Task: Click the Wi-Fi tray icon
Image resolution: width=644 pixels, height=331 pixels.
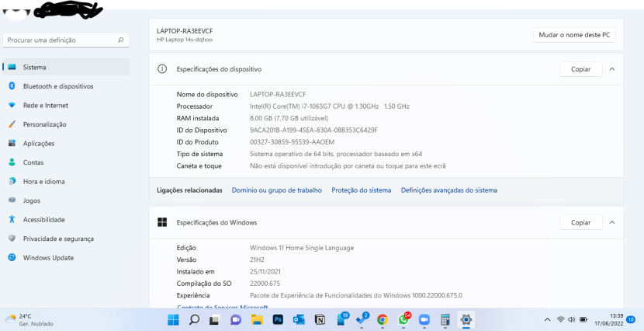Action: click(x=561, y=319)
